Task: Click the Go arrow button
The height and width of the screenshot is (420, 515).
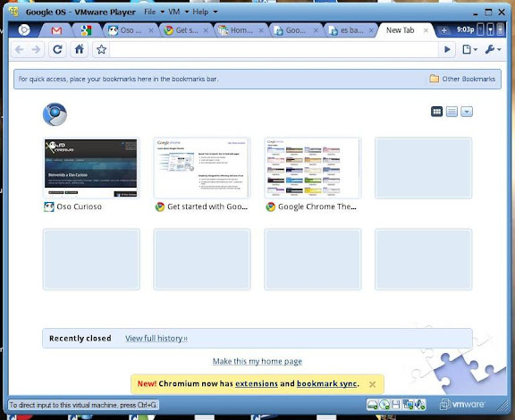Action: tap(447, 49)
